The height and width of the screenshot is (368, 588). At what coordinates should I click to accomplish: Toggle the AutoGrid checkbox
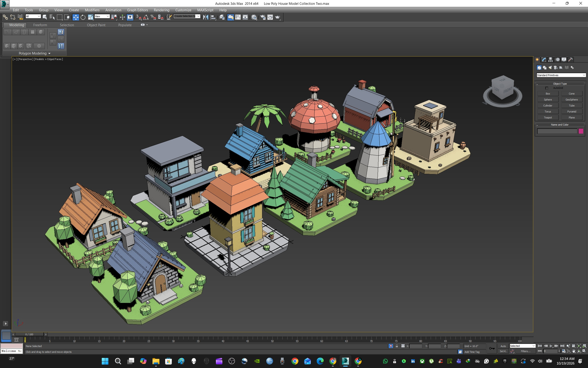(x=547, y=88)
